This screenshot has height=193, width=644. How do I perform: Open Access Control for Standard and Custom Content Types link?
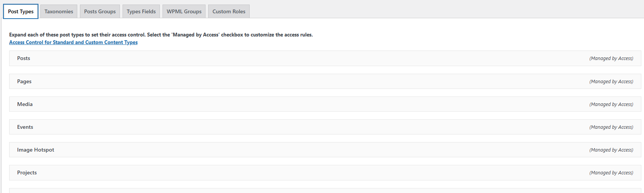pos(73,42)
